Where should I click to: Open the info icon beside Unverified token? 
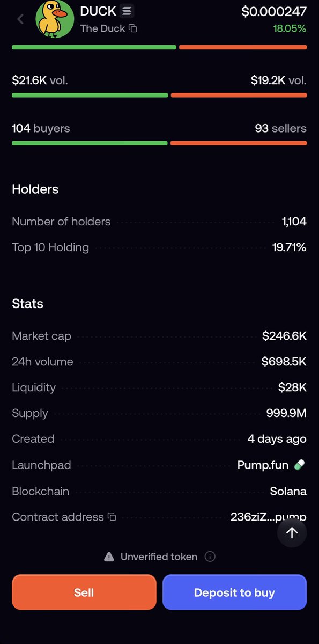click(210, 557)
